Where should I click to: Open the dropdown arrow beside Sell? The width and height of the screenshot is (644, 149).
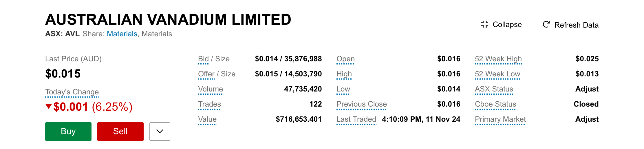click(x=160, y=132)
